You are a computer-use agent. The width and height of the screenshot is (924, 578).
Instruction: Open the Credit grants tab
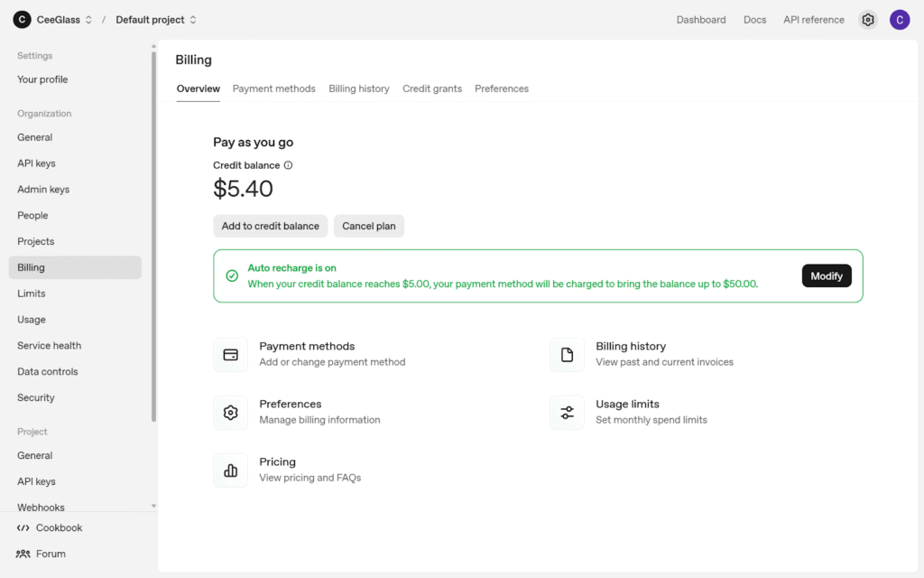[x=431, y=89]
